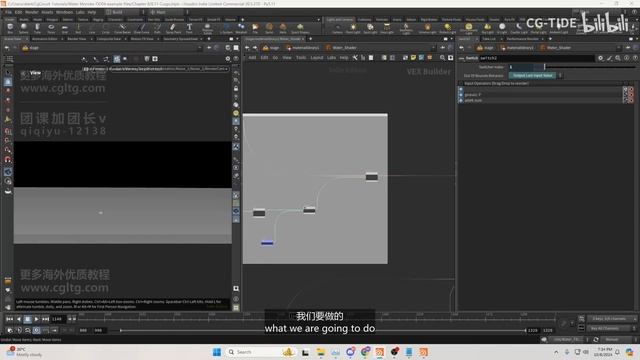Switch to the Take List tab
Viewport: 640px width, 360px height.
[489, 39]
